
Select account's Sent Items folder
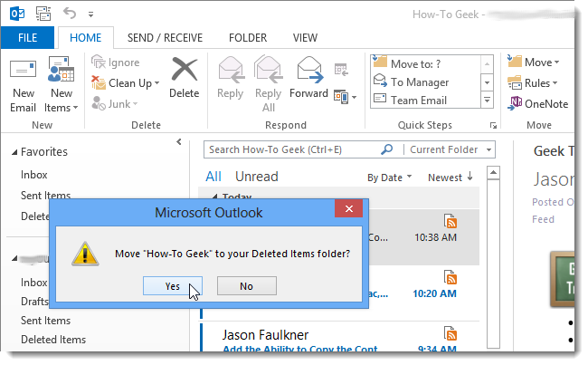click(x=45, y=321)
